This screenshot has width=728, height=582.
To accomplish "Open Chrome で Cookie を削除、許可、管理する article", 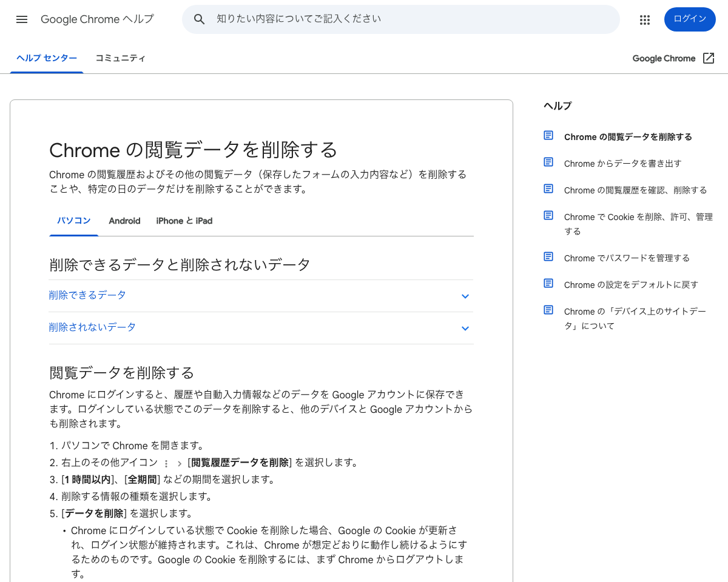I will pos(638,224).
